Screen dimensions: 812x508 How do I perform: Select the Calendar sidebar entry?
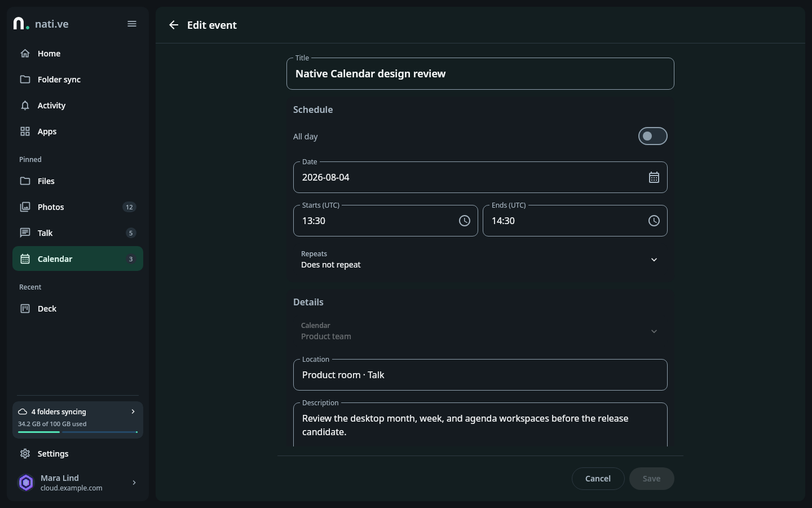(78, 259)
